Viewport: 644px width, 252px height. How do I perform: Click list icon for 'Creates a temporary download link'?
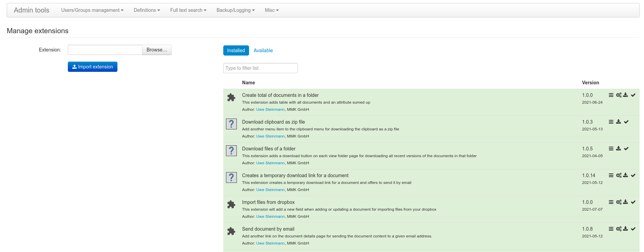(x=611, y=175)
